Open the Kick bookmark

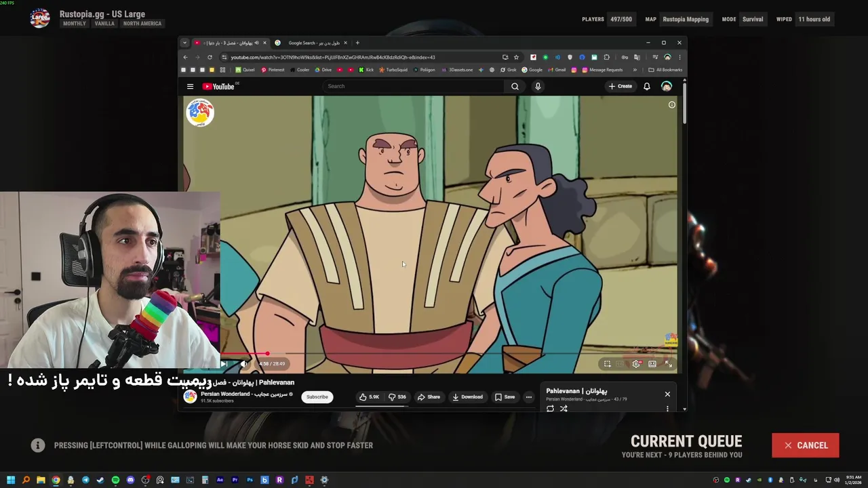tap(366, 70)
